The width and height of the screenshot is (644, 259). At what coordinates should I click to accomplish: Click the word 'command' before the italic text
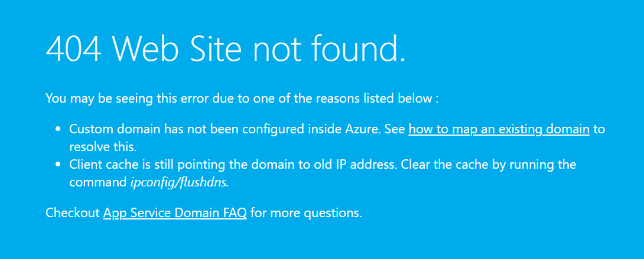(97, 182)
